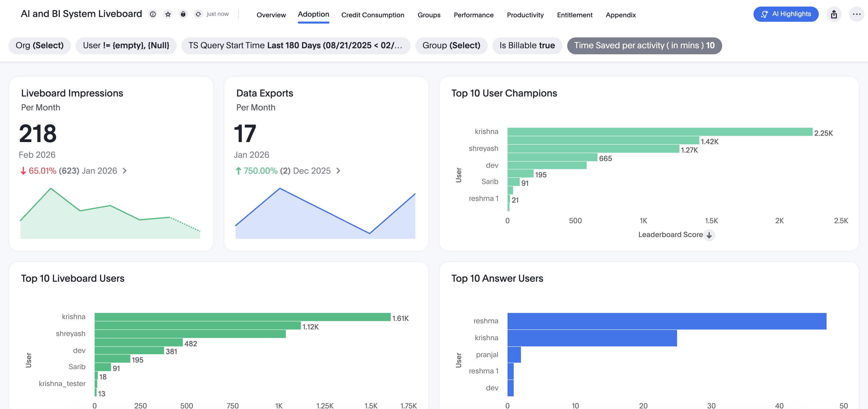Image resolution: width=868 pixels, height=409 pixels.
Task: Expand Data Exports Dec 2025 comparison chevron
Action: click(338, 171)
